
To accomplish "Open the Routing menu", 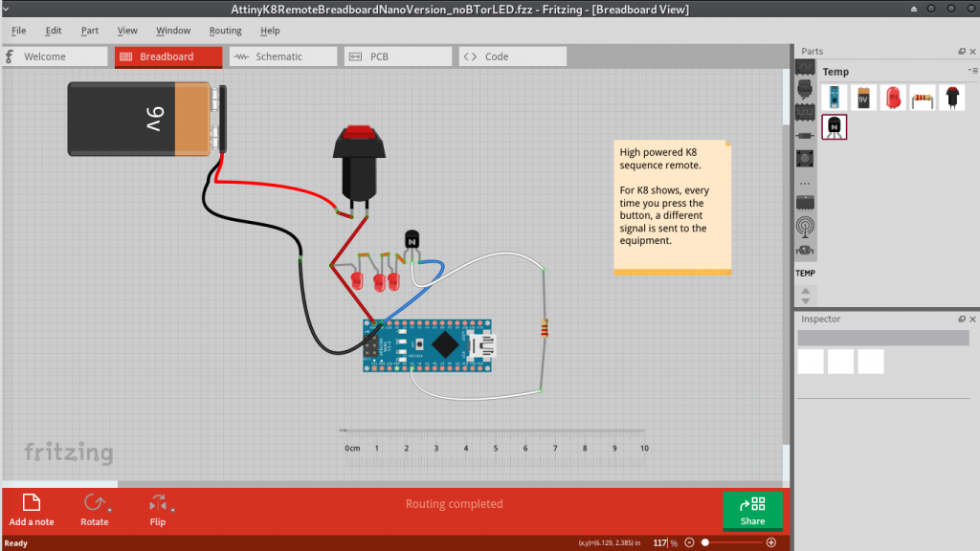I will coord(225,31).
